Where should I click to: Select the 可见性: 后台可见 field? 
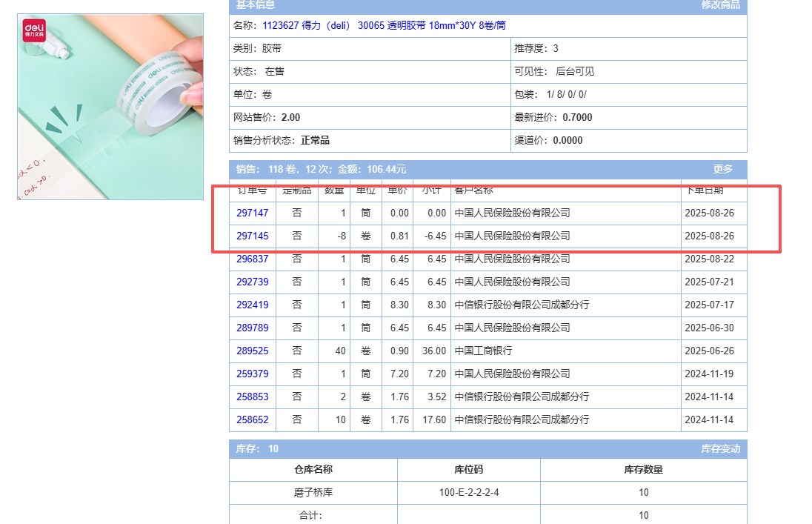click(x=629, y=72)
